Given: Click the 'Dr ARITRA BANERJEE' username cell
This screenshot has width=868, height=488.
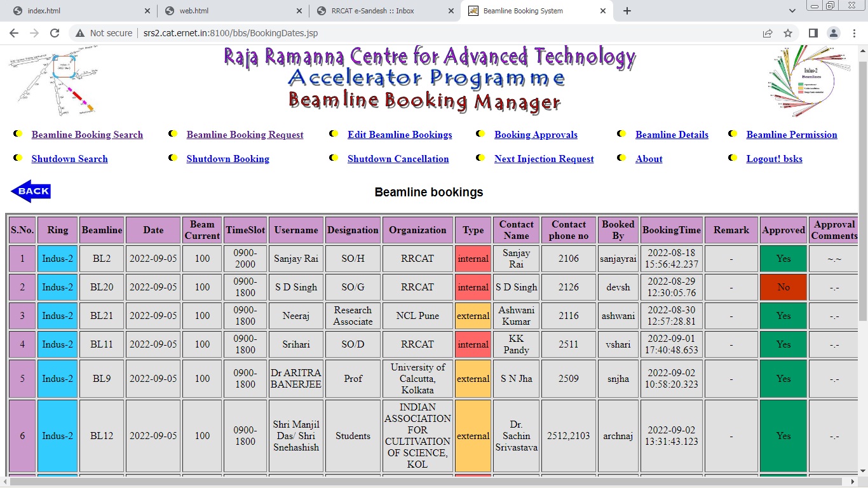Looking at the screenshot, I should click(x=296, y=379).
